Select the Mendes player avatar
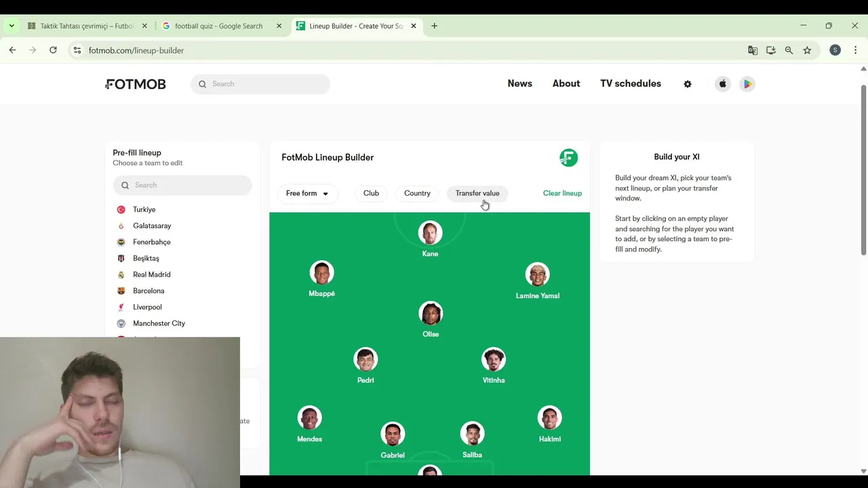 tap(309, 419)
